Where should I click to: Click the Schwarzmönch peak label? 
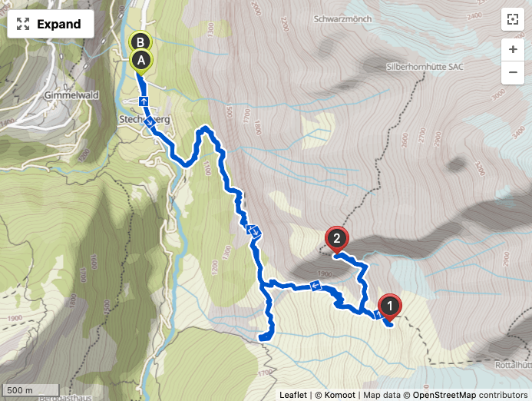(342, 19)
